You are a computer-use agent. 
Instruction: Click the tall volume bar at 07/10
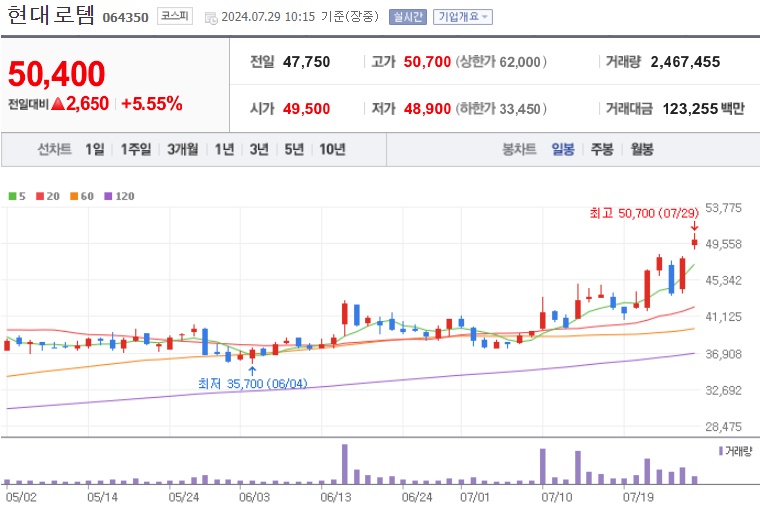(543, 466)
